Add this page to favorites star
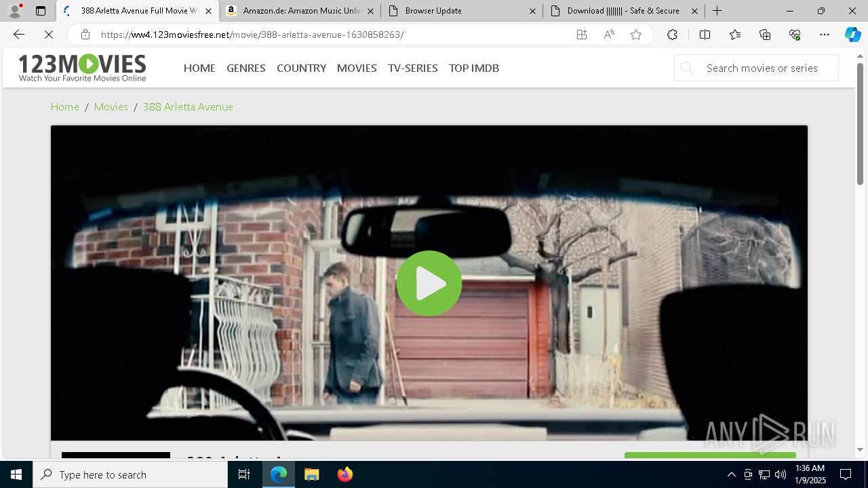This screenshot has width=868, height=488. pos(636,35)
